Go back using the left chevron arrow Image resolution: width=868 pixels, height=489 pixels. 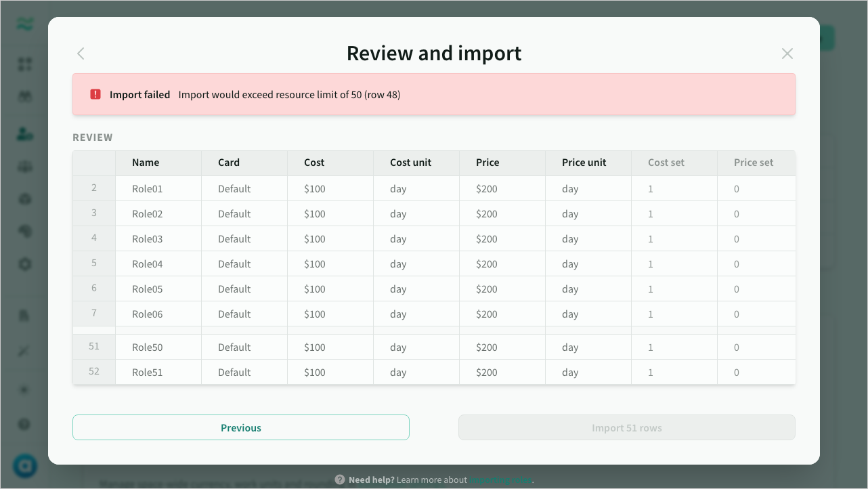coord(81,54)
